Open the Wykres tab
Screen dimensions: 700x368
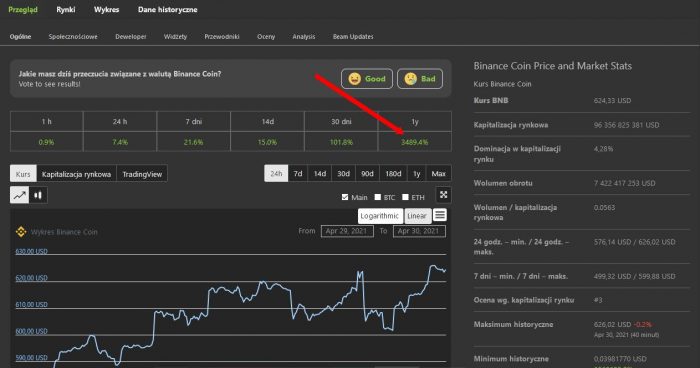pyautogui.click(x=106, y=9)
